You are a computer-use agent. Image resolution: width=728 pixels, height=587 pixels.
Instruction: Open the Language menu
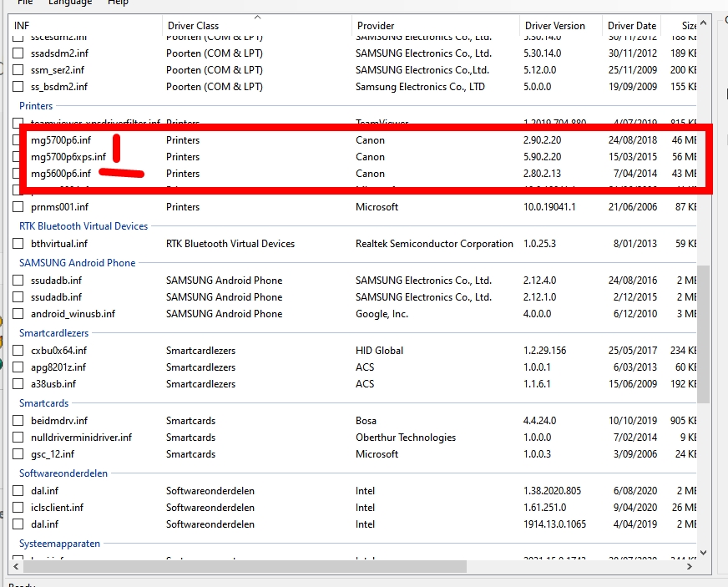[70, 3]
